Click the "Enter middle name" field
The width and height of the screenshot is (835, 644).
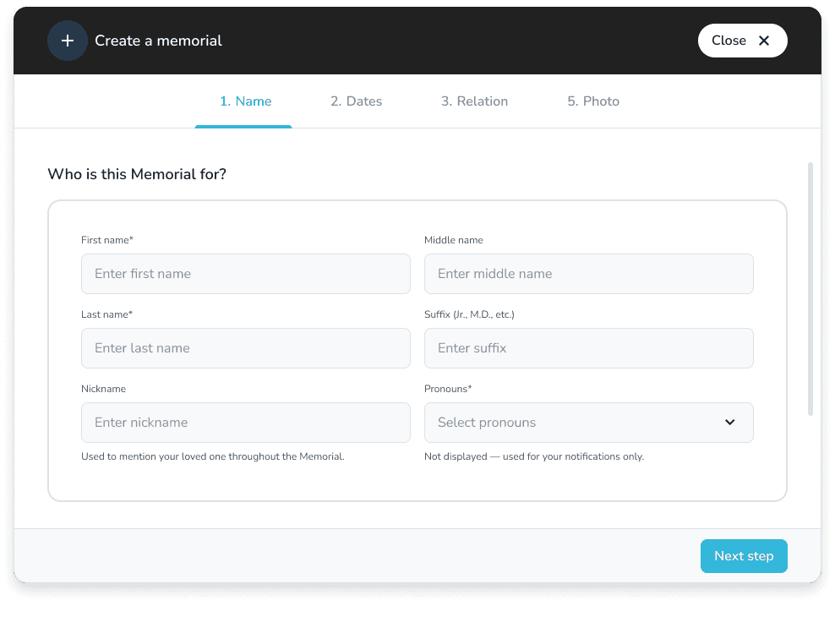(x=589, y=273)
